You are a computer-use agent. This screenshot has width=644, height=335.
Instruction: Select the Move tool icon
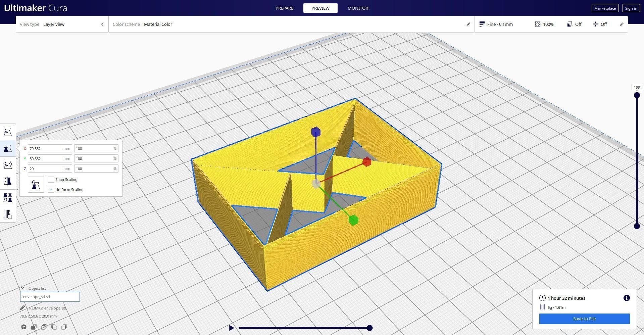(x=8, y=132)
